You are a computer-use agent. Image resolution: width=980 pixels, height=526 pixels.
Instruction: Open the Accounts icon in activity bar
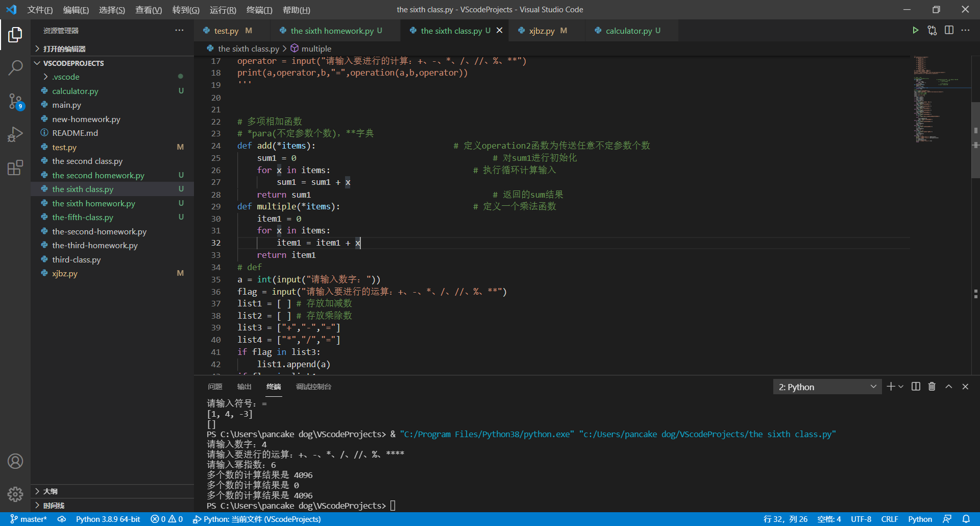(15, 461)
